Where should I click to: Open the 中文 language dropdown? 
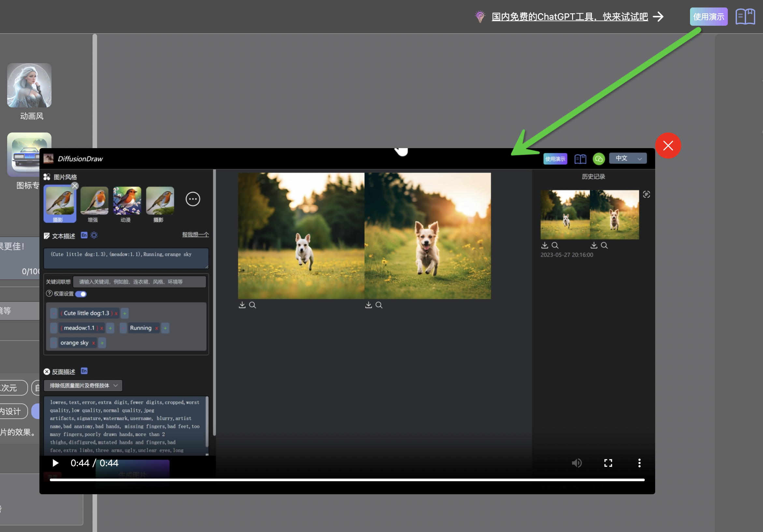628,159
